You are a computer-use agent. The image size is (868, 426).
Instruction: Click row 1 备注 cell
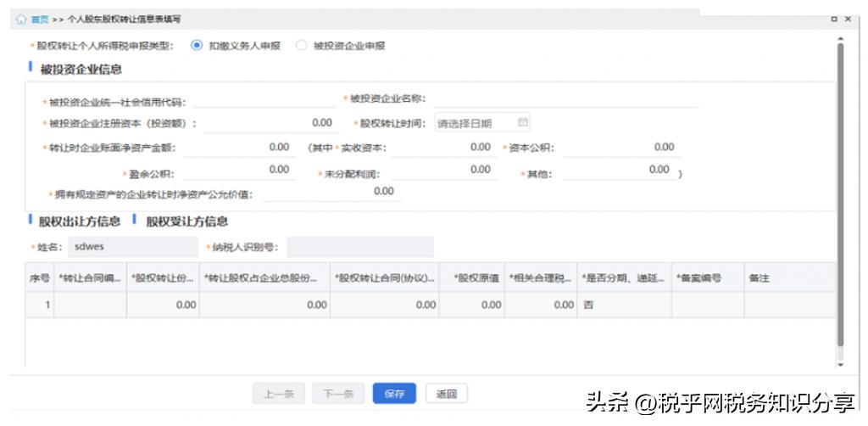[790, 305]
